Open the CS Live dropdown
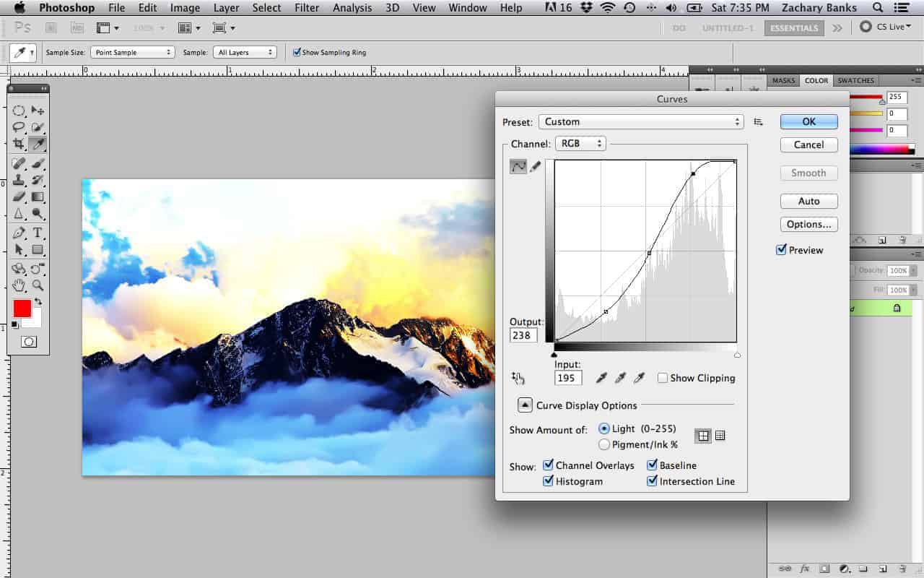 (886, 27)
